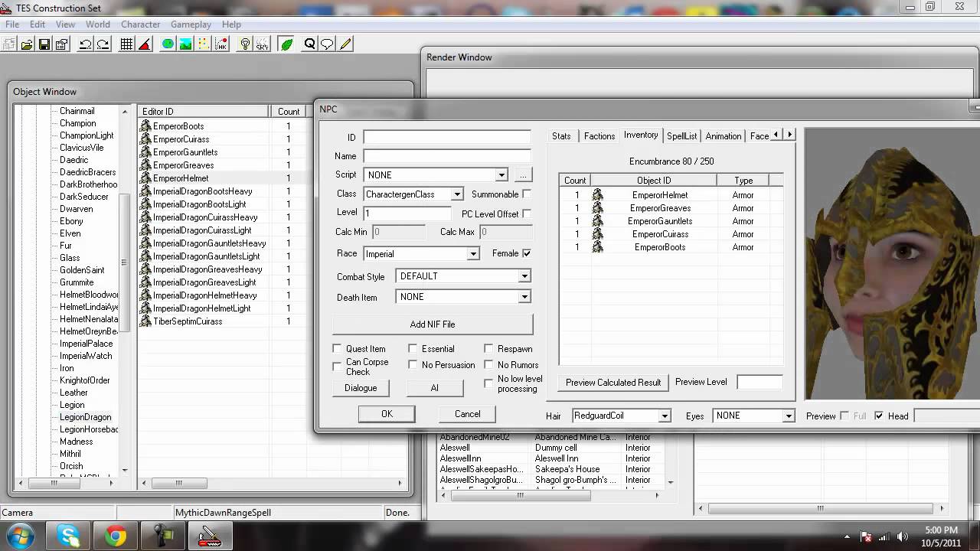This screenshot has height=551, width=980.
Task: Open the Class dropdown showing CharactergenClass
Action: (457, 194)
